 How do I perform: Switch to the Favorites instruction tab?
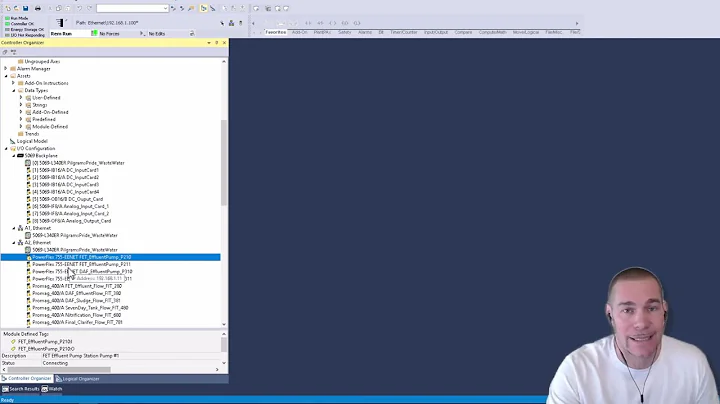pyautogui.click(x=276, y=32)
